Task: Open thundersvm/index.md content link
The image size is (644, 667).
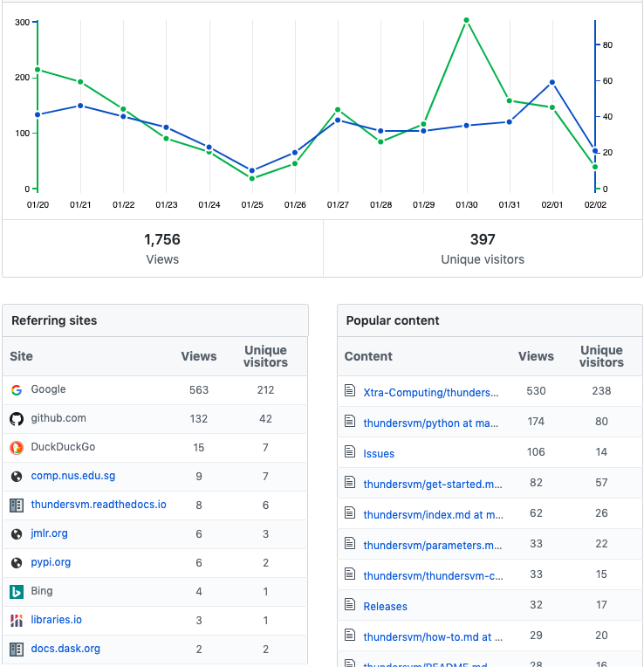Action: pos(433,515)
